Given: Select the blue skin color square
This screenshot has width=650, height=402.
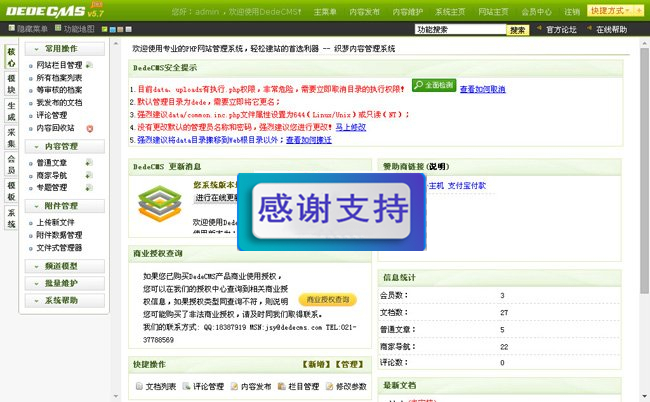Looking at the screenshot, I should coord(112,29).
